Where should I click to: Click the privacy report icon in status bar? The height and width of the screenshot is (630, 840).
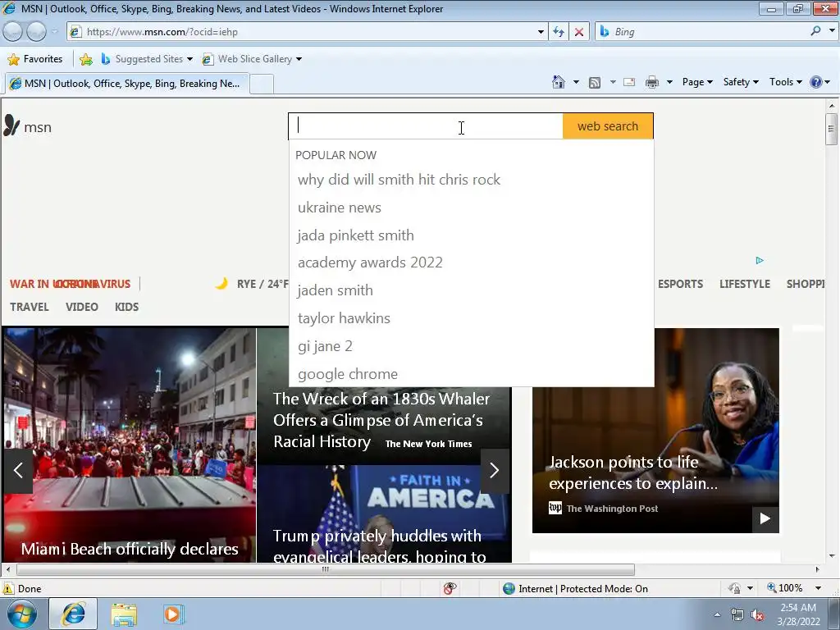(450, 588)
